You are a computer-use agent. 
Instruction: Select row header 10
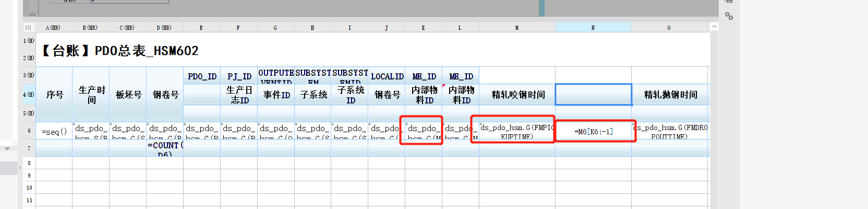(x=29, y=188)
